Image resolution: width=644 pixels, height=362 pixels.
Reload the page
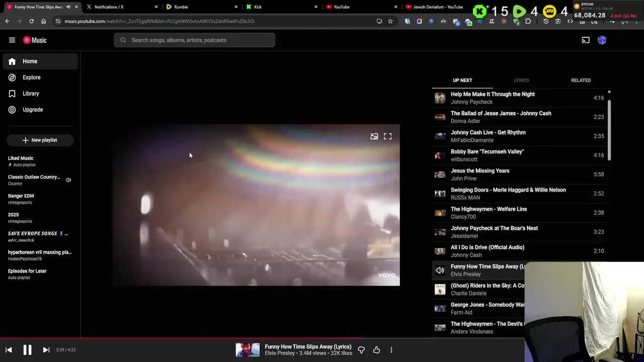(31, 21)
